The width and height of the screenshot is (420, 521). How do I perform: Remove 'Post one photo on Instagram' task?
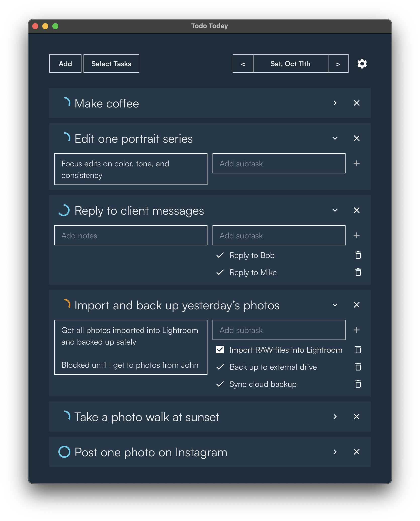point(356,452)
